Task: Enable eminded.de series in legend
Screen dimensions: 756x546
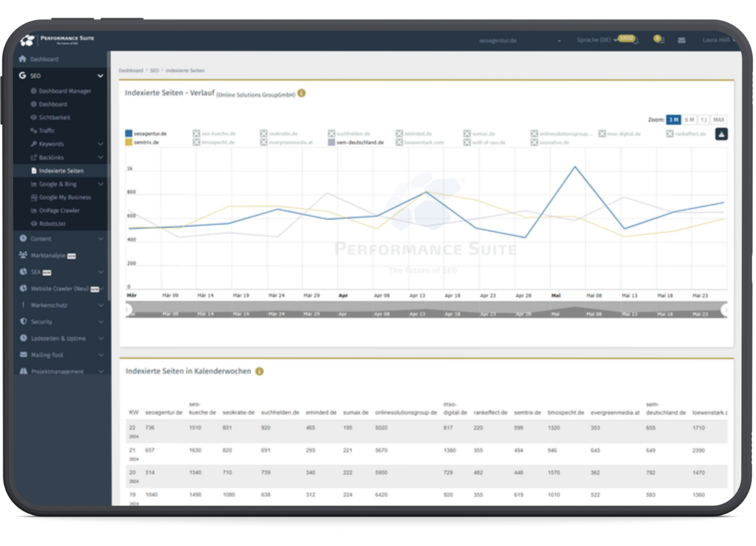Action: point(414,134)
